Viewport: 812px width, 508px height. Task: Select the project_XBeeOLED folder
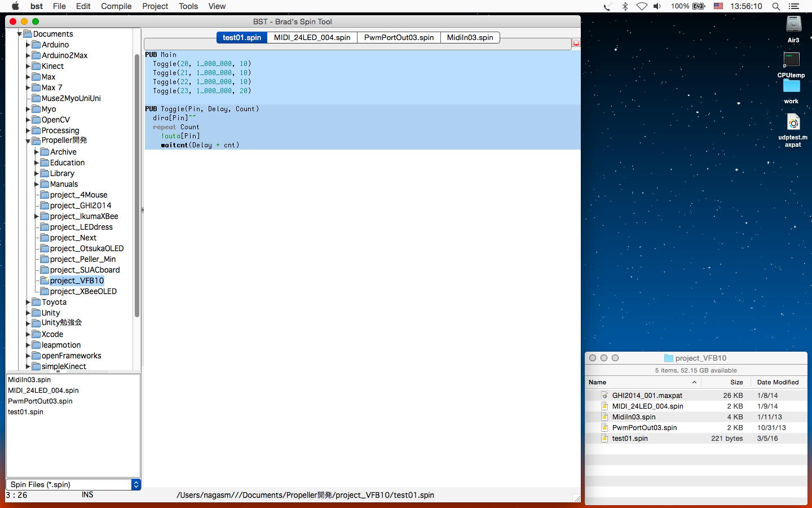click(83, 291)
